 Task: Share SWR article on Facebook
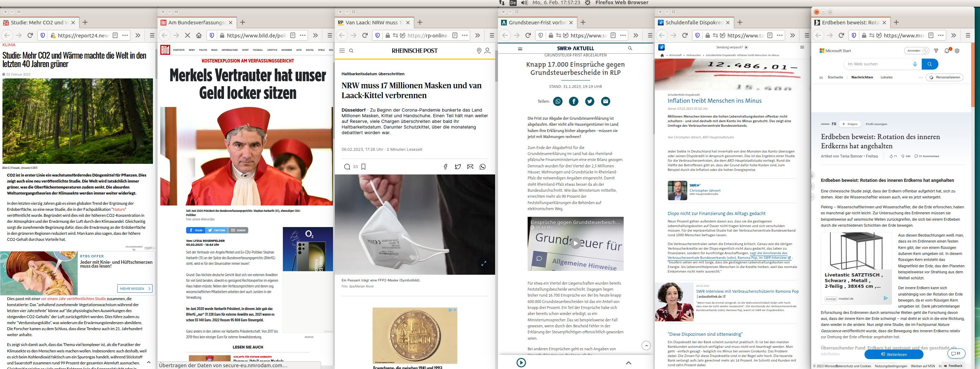point(574,101)
